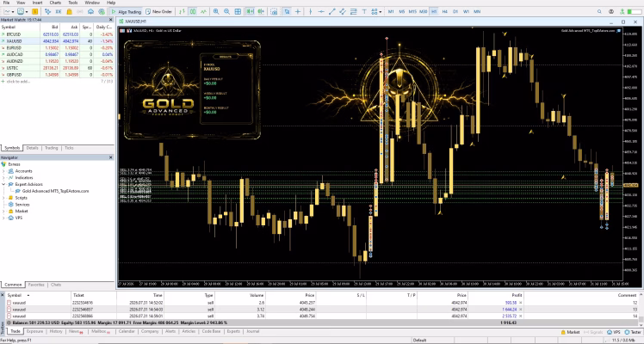Screen dimensions: 644x344
Task: Switch chart to bar chart style
Action: tap(182, 11)
